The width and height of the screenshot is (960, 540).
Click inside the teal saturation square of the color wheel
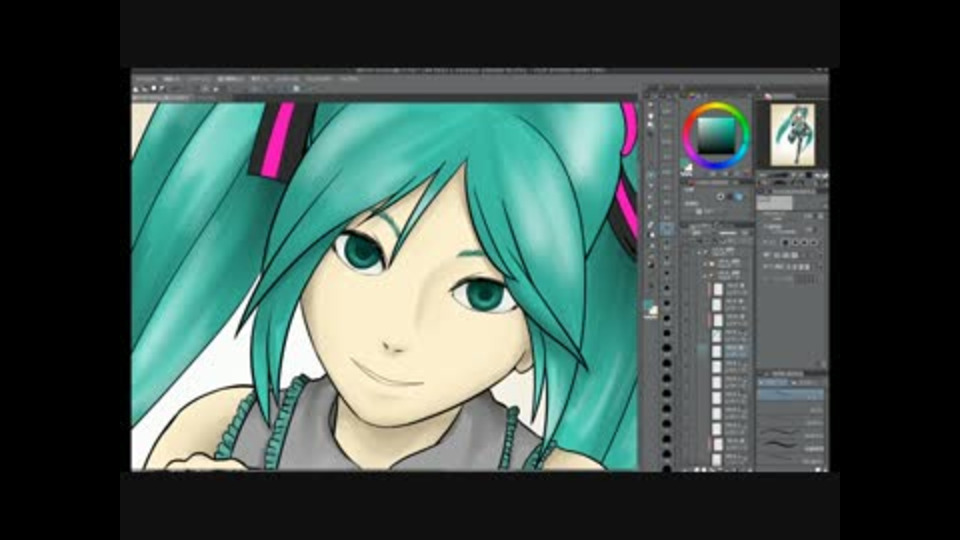716,135
